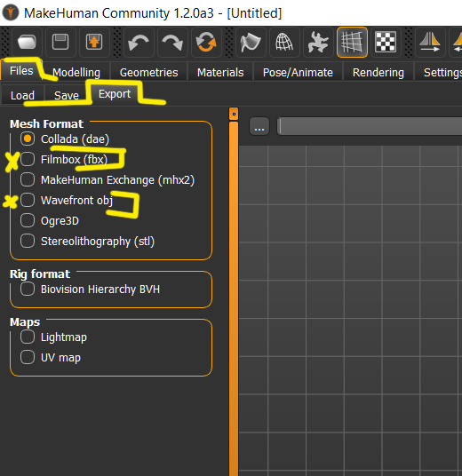This screenshot has height=476, width=462.
Task: Toggle the highlighted Grid icon
Action: pyautogui.click(x=352, y=42)
